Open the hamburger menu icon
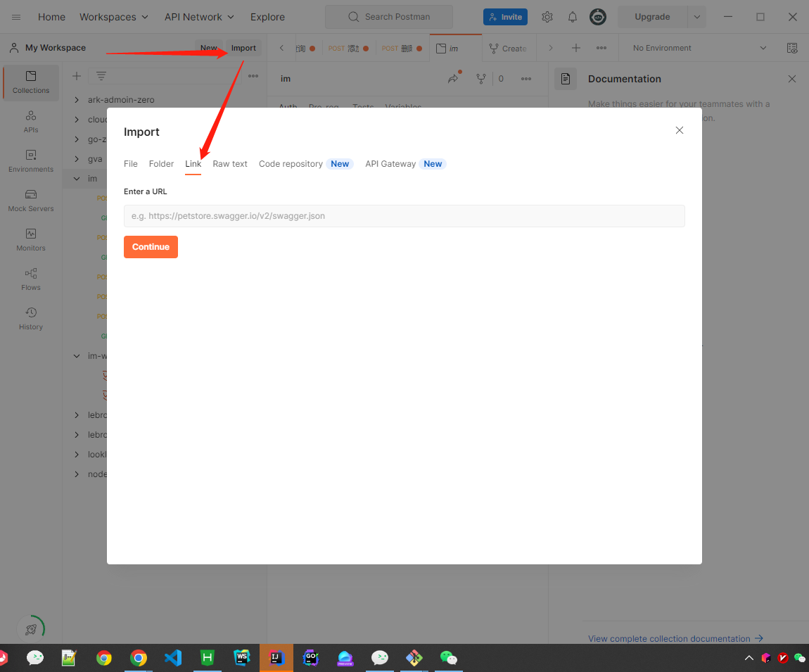This screenshot has height=672, width=809. (x=16, y=17)
